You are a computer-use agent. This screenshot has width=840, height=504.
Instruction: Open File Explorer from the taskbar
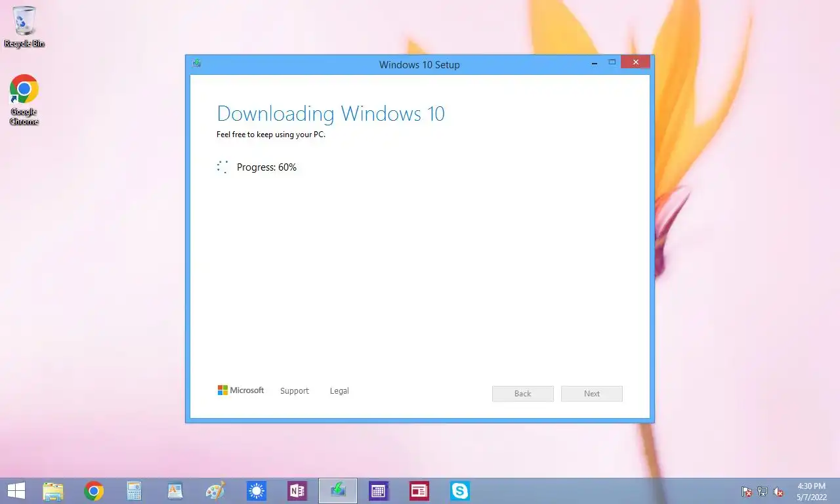click(x=53, y=491)
